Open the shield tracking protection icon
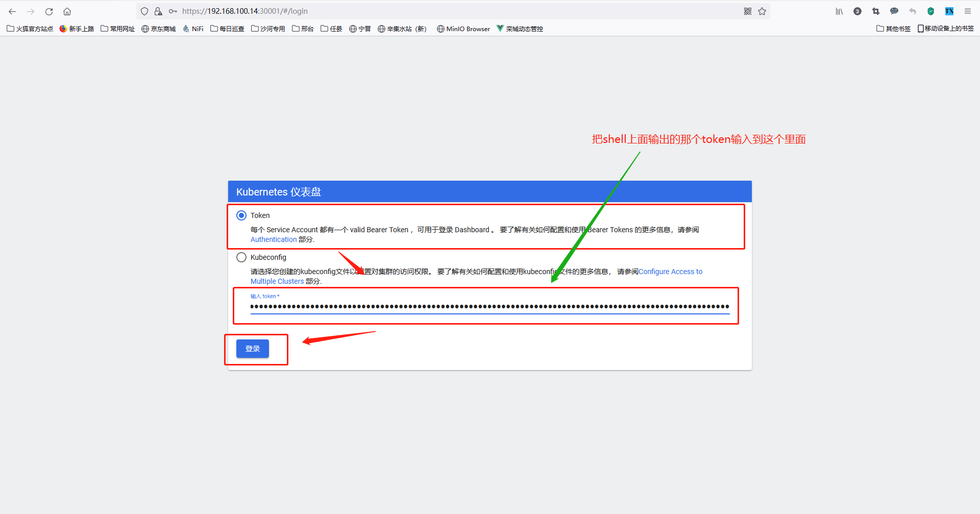The image size is (980, 514). 144,11
